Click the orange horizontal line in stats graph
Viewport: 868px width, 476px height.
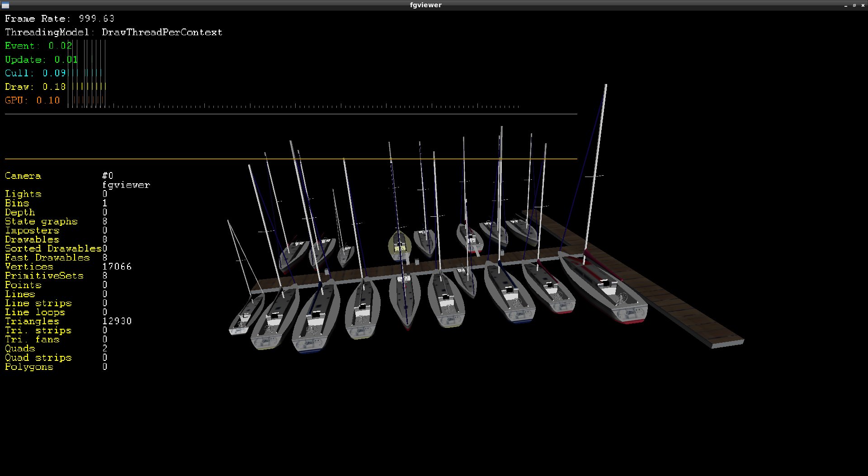click(291, 159)
